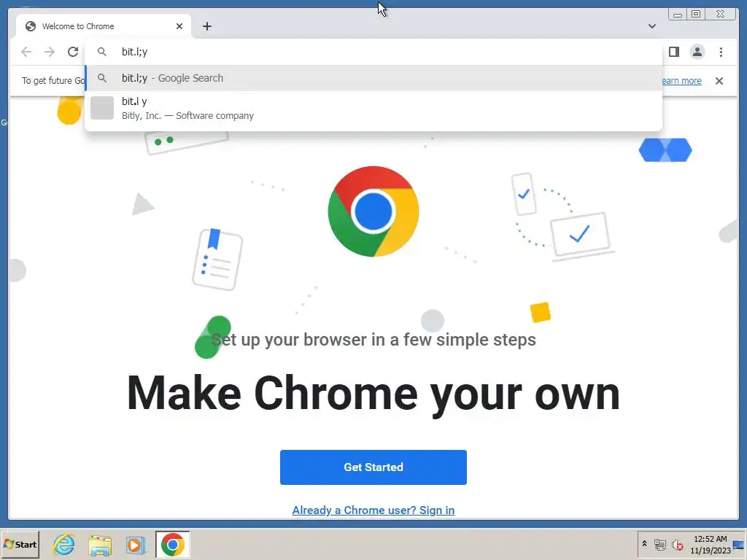Click the Get Started button

pyautogui.click(x=373, y=467)
